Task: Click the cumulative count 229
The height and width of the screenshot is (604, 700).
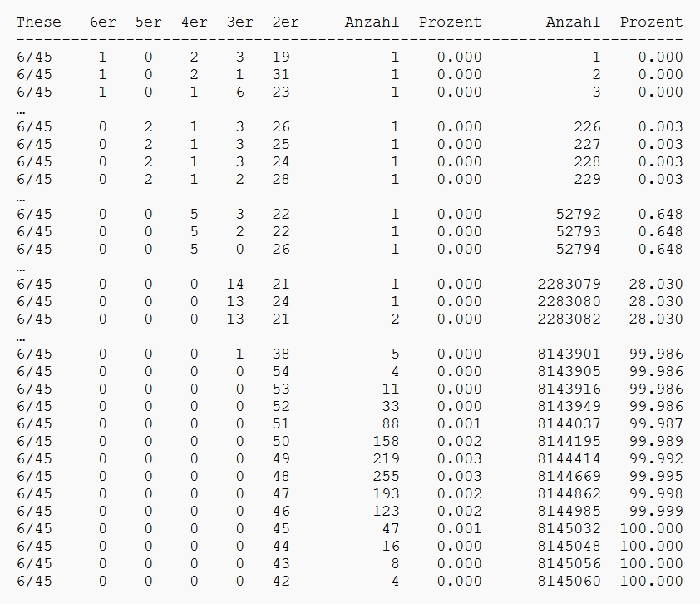Action: 587,179
